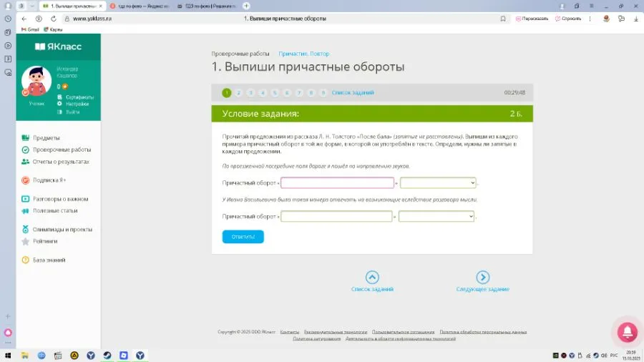
Task: Select task number 1 circle
Action: pyautogui.click(x=227, y=93)
